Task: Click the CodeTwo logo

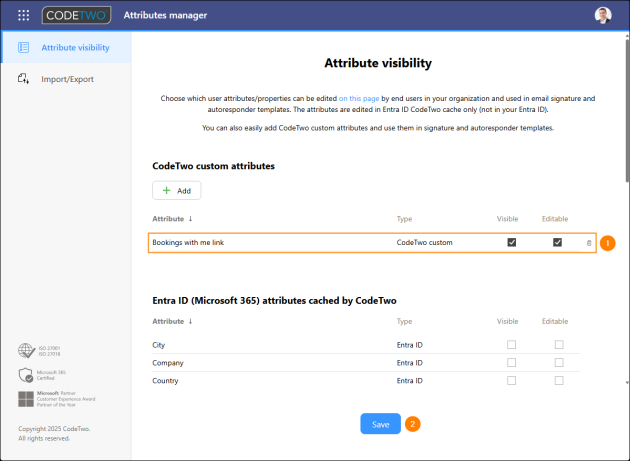Action: coord(76,15)
